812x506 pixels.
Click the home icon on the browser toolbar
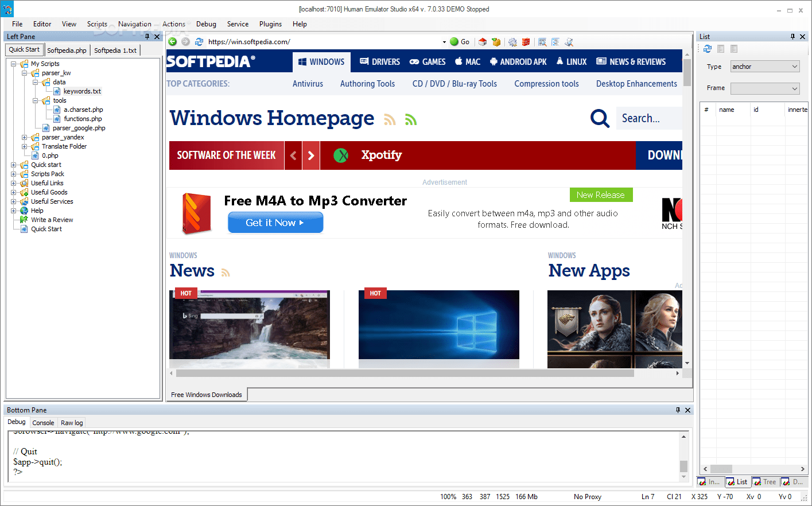(x=483, y=42)
